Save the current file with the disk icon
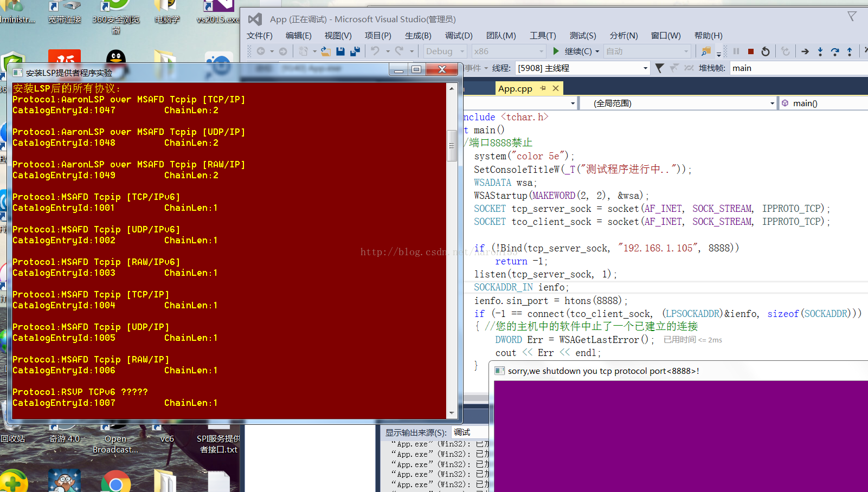 click(340, 51)
